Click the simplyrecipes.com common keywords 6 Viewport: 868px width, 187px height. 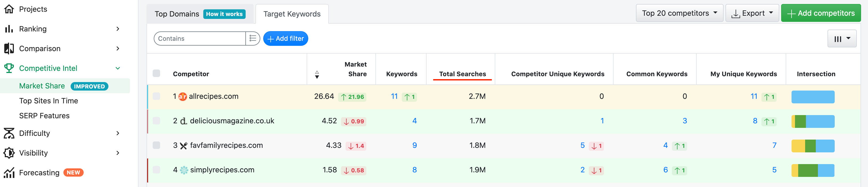coord(666,170)
